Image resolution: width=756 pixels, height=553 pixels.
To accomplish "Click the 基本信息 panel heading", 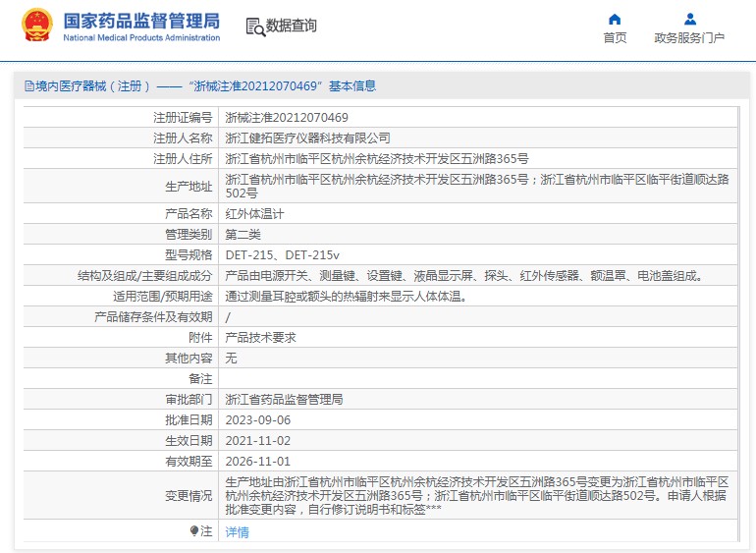I will coord(351,86).
